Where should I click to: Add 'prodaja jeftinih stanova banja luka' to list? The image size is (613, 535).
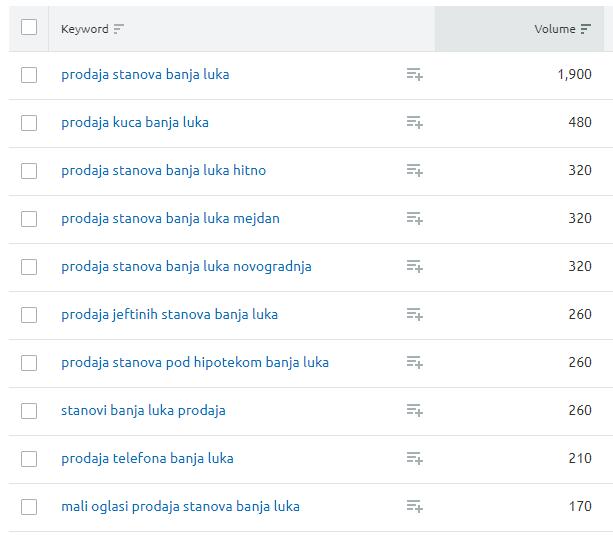pos(414,315)
